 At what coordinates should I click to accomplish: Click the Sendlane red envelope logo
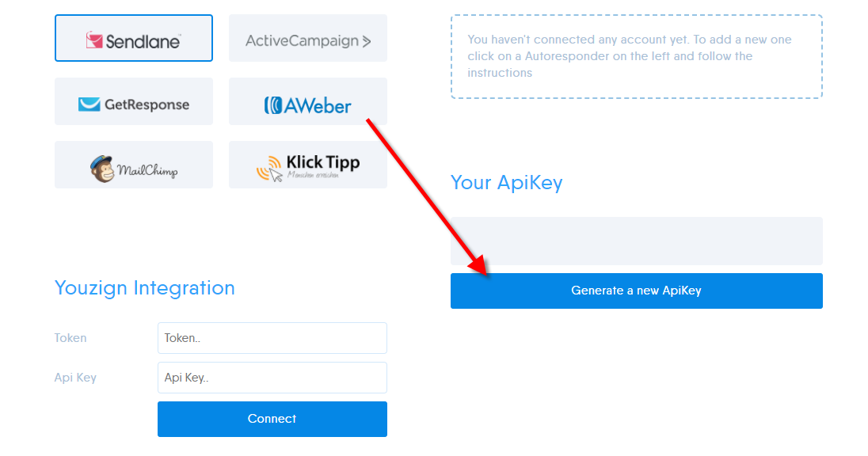click(94, 40)
